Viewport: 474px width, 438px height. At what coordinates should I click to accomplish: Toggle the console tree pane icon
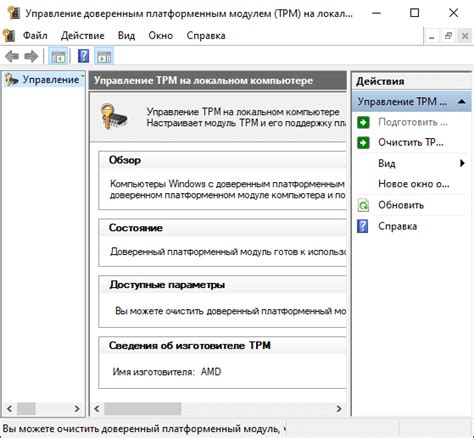click(x=58, y=56)
